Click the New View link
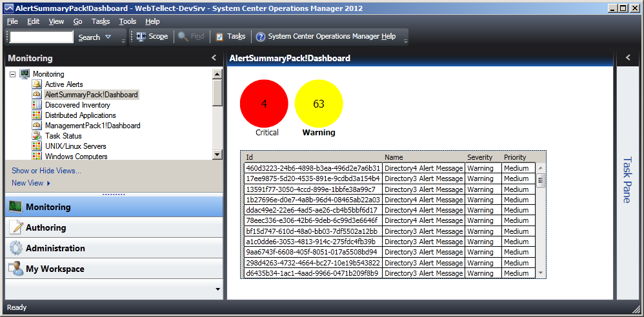Viewport: 644px width, 317px height. [x=28, y=183]
